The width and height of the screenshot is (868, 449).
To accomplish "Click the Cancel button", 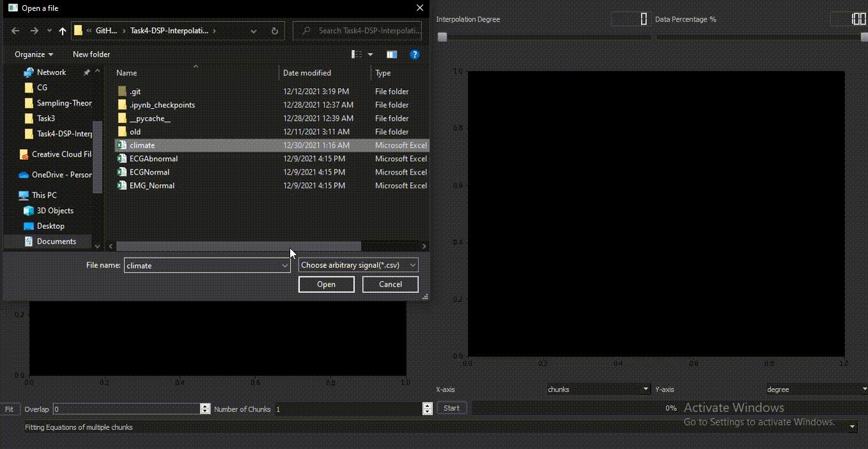I will (x=391, y=285).
